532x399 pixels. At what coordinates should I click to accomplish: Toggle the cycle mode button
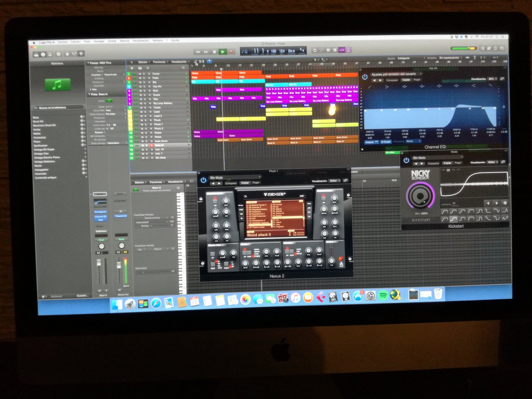point(315,51)
